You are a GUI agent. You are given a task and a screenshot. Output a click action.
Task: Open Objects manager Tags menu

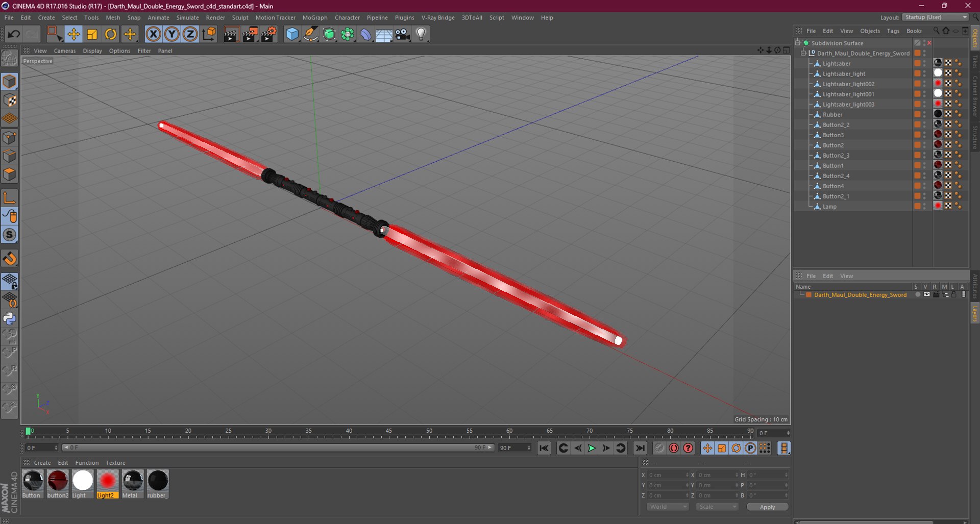tap(893, 31)
